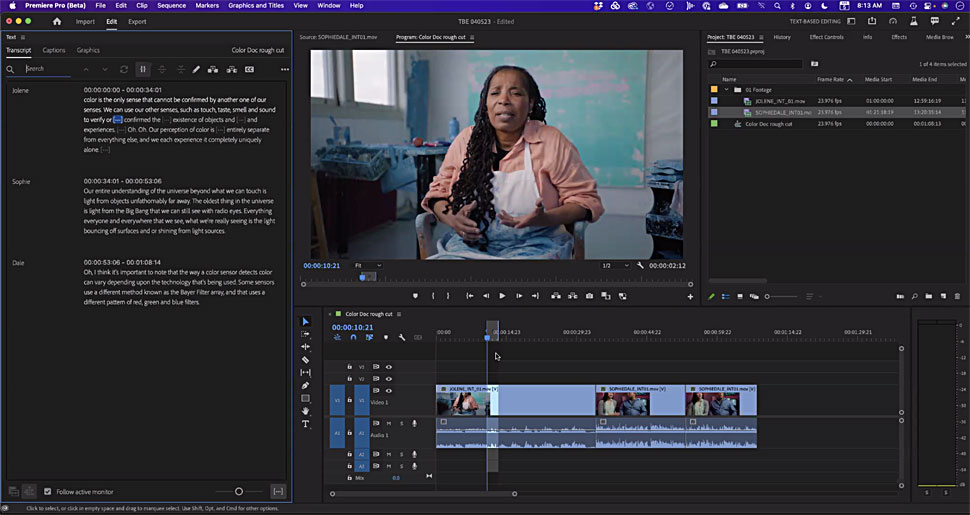The image size is (970, 515).
Task: Solo the Audio 1 track
Action: click(x=401, y=423)
